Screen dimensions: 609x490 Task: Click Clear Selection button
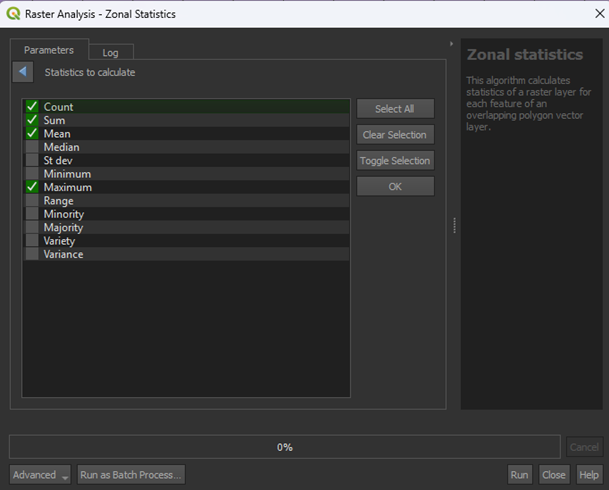[x=395, y=135]
